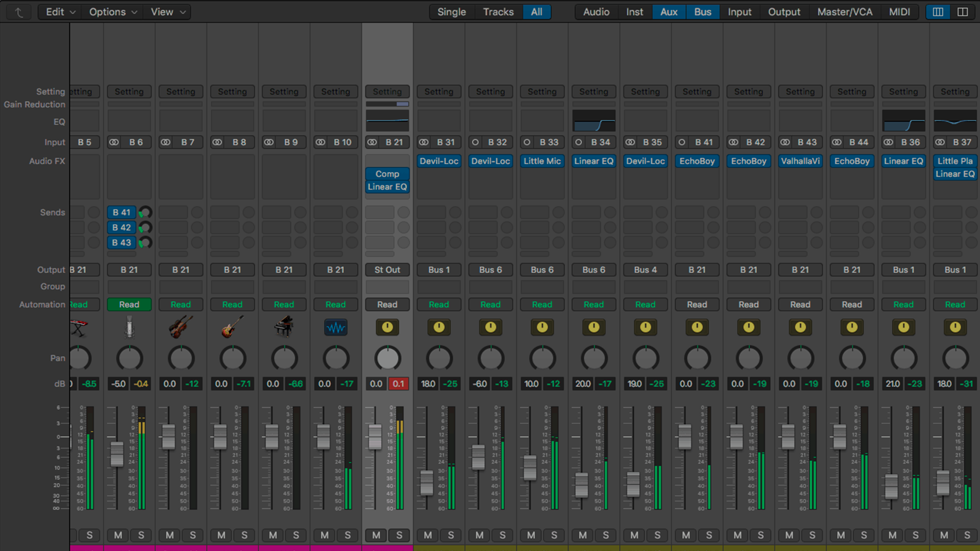Open the Little Mic plugin on B 33
The height and width of the screenshot is (551, 980).
click(542, 161)
